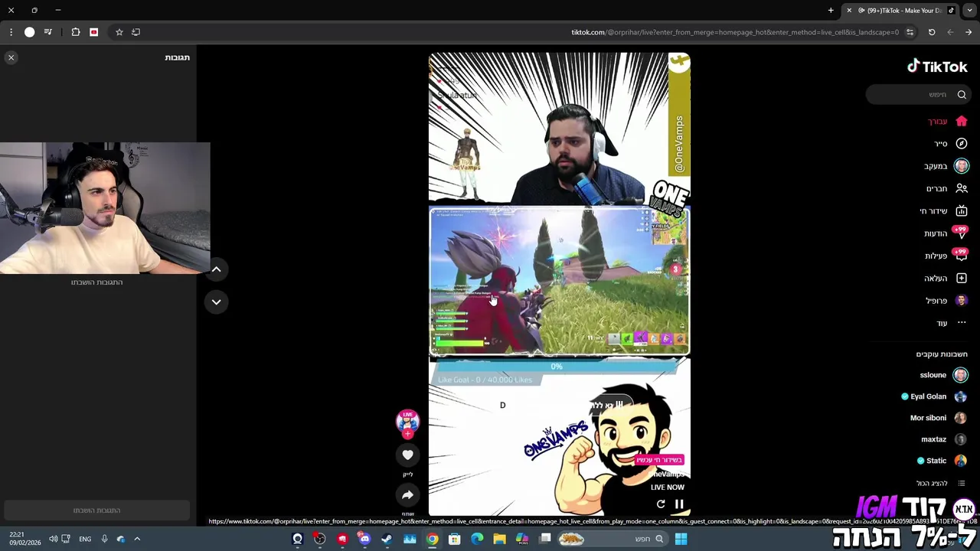Image resolution: width=980 pixels, height=551 pixels.
Task: Select the TikTok Make Your Day tab
Action: [x=900, y=10]
